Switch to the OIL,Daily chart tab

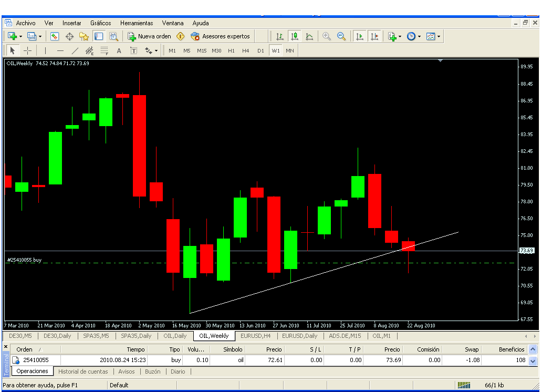(x=175, y=336)
